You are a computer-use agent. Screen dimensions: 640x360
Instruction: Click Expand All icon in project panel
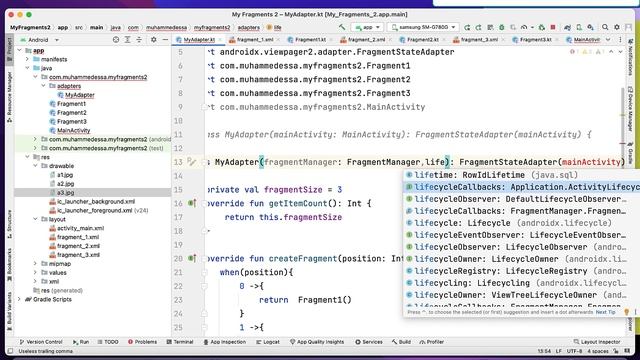pyautogui.click(x=127, y=40)
